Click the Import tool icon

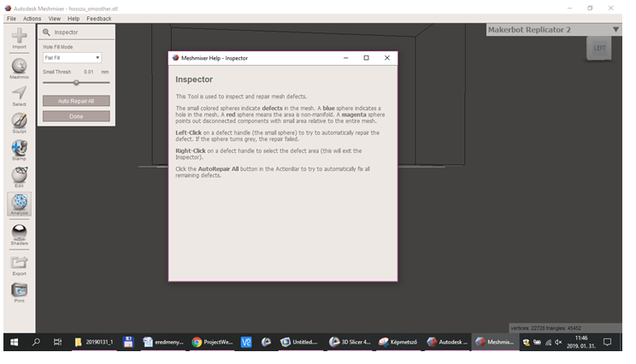(19, 36)
